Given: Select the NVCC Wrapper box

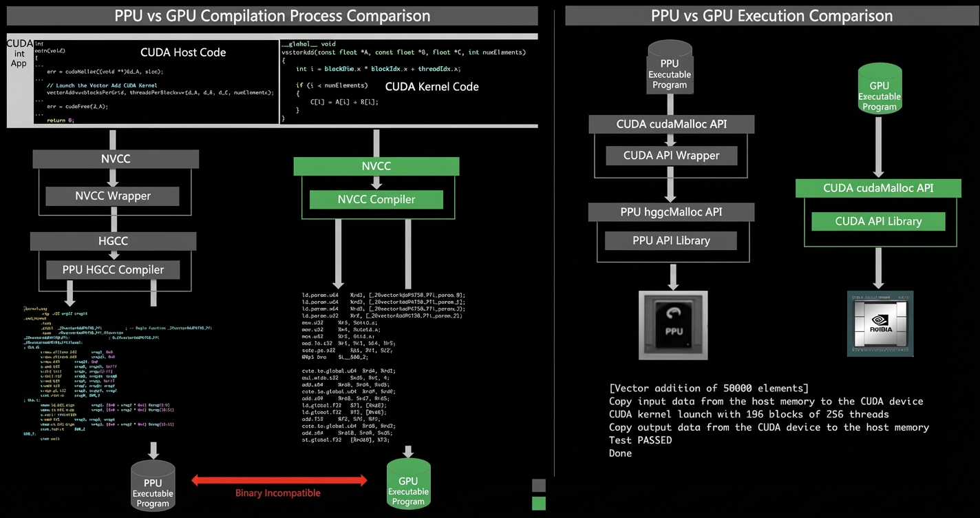Looking at the screenshot, I should pyautogui.click(x=113, y=196).
